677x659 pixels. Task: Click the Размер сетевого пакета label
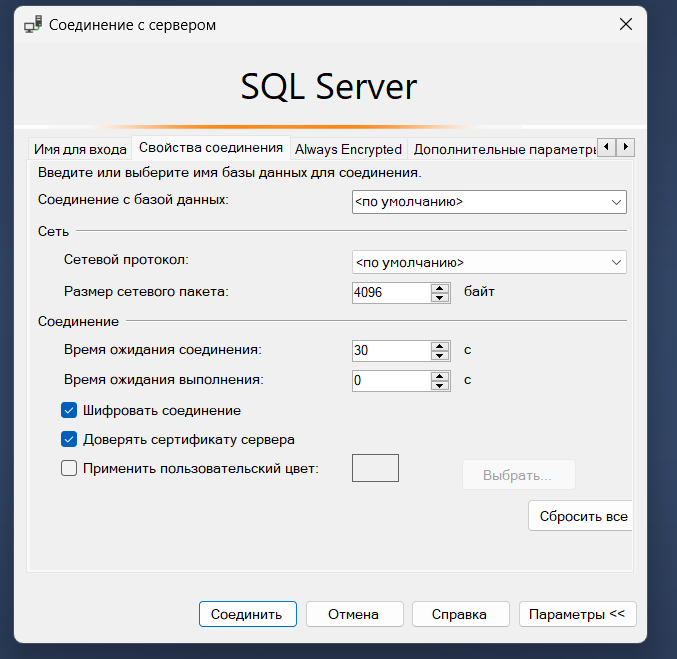pos(146,291)
